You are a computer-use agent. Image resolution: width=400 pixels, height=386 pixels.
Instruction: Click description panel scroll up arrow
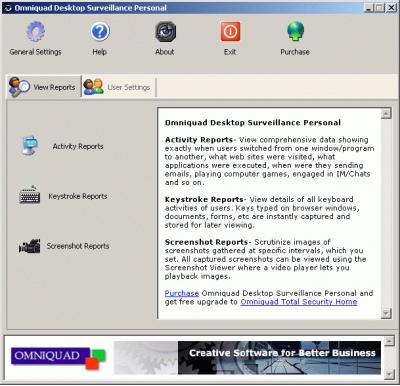[x=386, y=114]
